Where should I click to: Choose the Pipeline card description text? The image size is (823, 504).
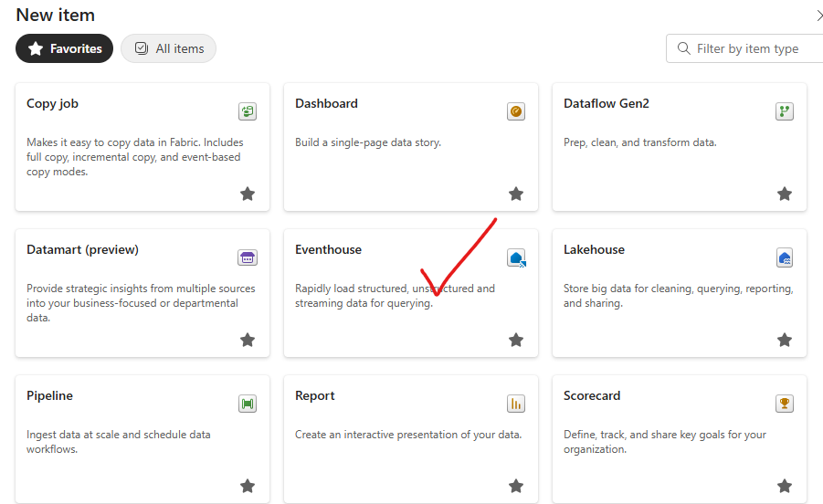click(x=119, y=442)
